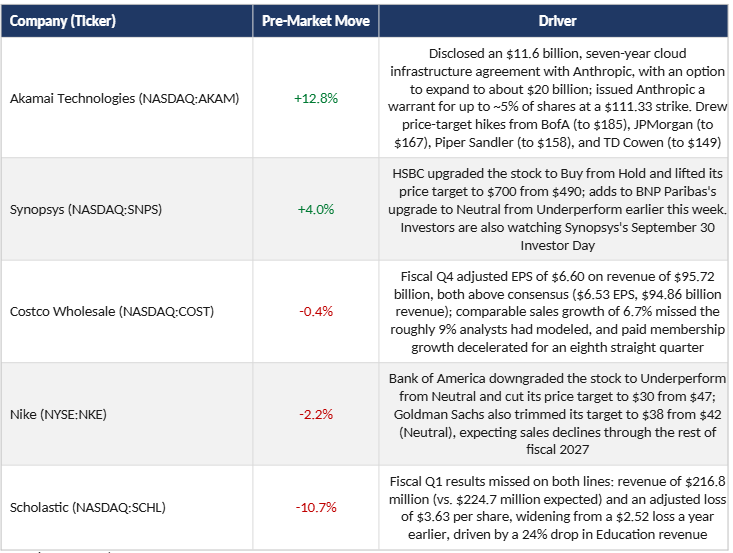733x553 pixels.
Task: Click the Akamai Anthropic cloud agreement driver text
Action: point(557,98)
